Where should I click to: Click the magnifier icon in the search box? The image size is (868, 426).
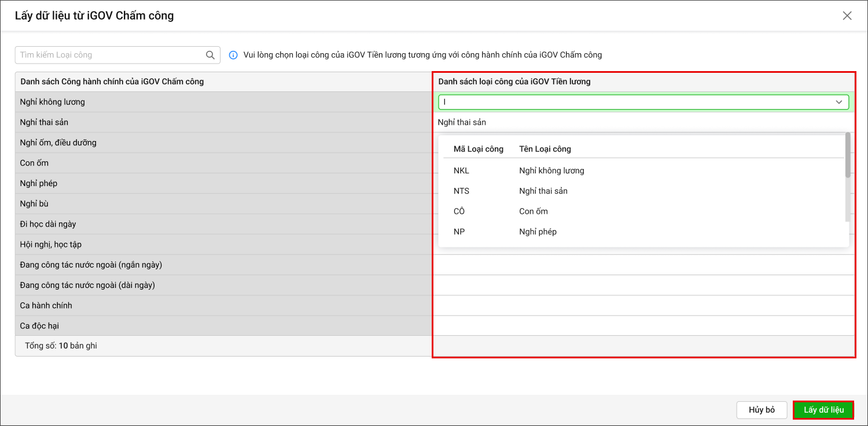click(210, 55)
